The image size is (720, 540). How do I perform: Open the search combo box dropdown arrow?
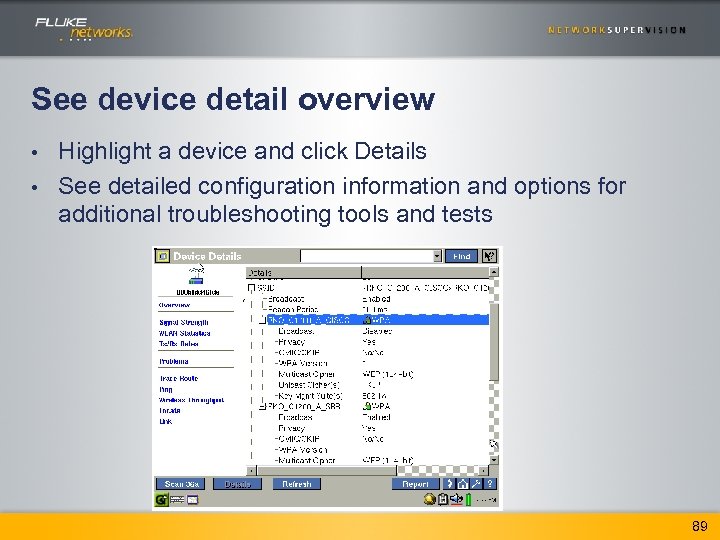tap(437, 256)
